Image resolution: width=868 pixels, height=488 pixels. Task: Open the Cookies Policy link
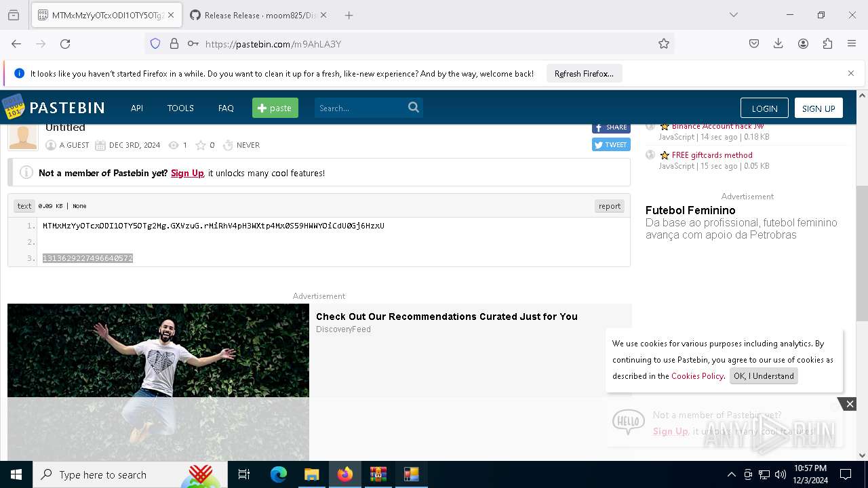697,376
